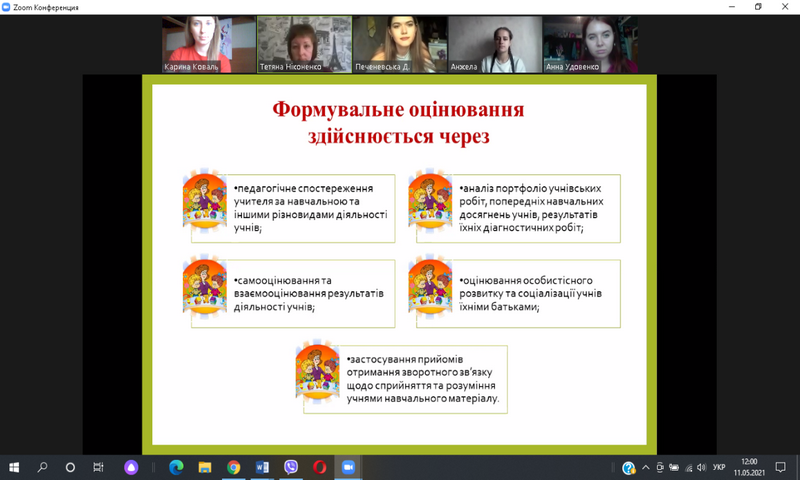Open the clock showing 12:00 11.05.2021
The height and width of the screenshot is (480, 800).
click(x=749, y=467)
